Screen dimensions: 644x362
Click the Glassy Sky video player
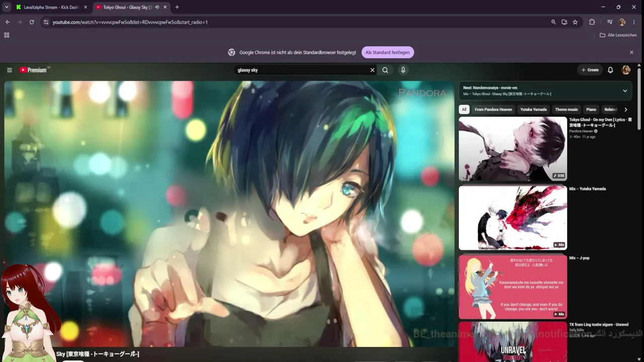229,214
